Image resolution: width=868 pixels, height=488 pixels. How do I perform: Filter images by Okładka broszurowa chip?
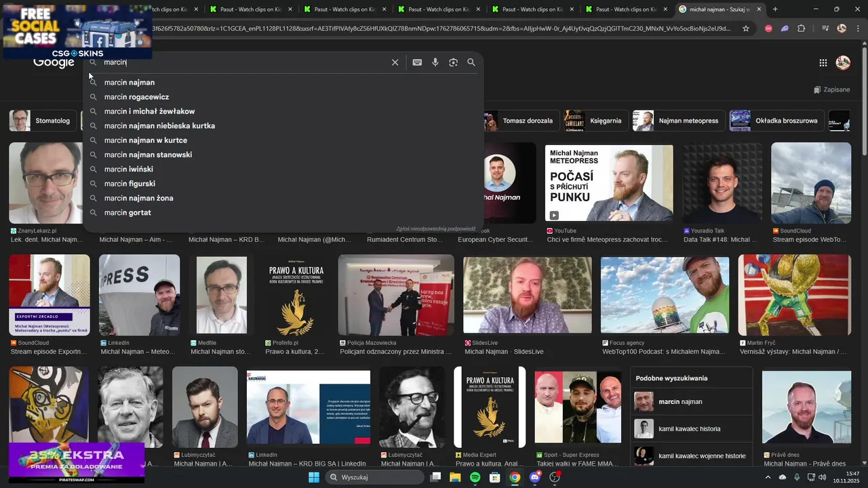[776, 121]
